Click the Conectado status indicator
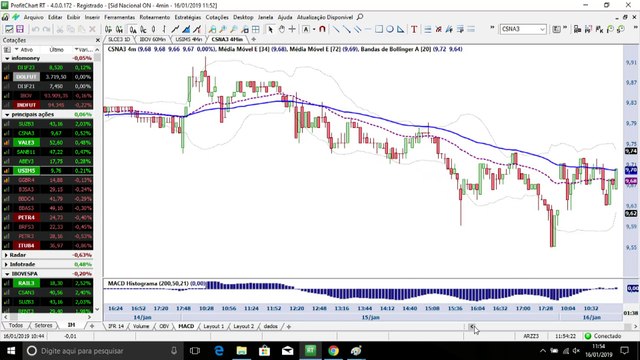640x360 pixels. tap(602, 336)
